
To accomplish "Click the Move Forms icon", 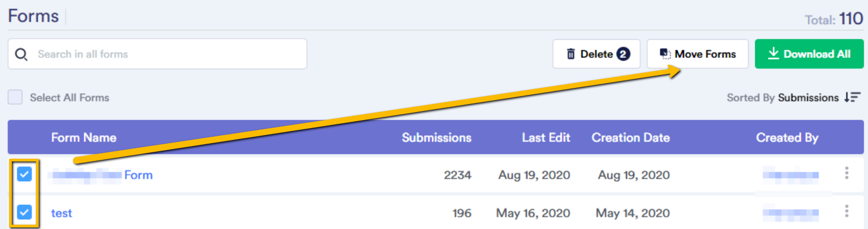I will pyautogui.click(x=665, y=54).
